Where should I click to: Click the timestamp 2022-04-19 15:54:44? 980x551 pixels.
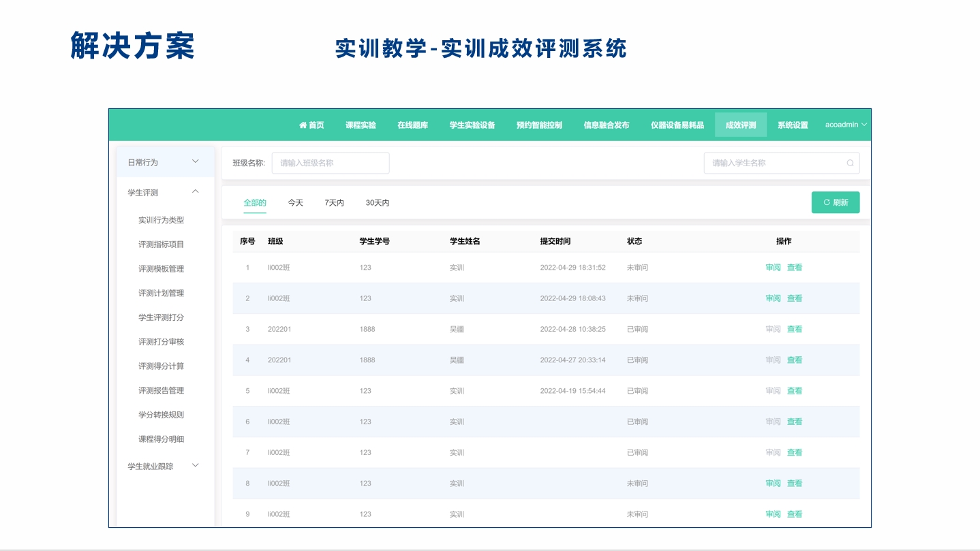click(573, 391)
